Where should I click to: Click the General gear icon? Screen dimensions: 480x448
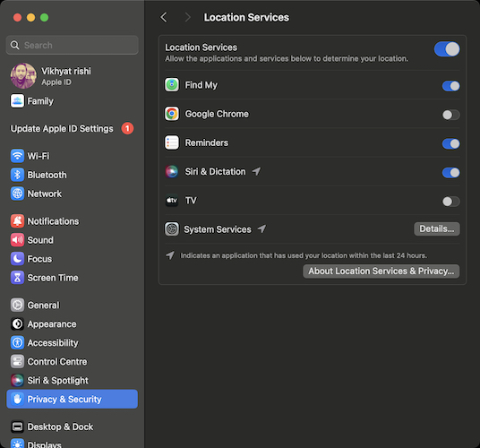pyautogui.click(x=17, y=305)
